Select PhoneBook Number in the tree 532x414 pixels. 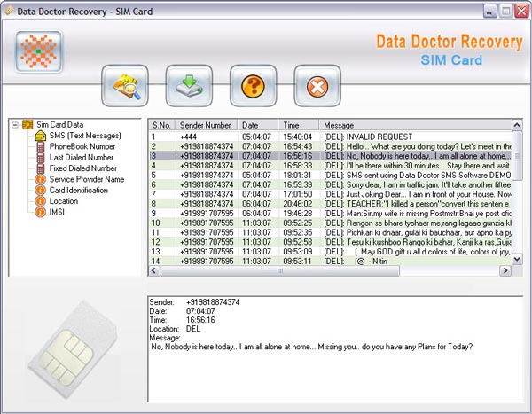click(x=82, y=146)
